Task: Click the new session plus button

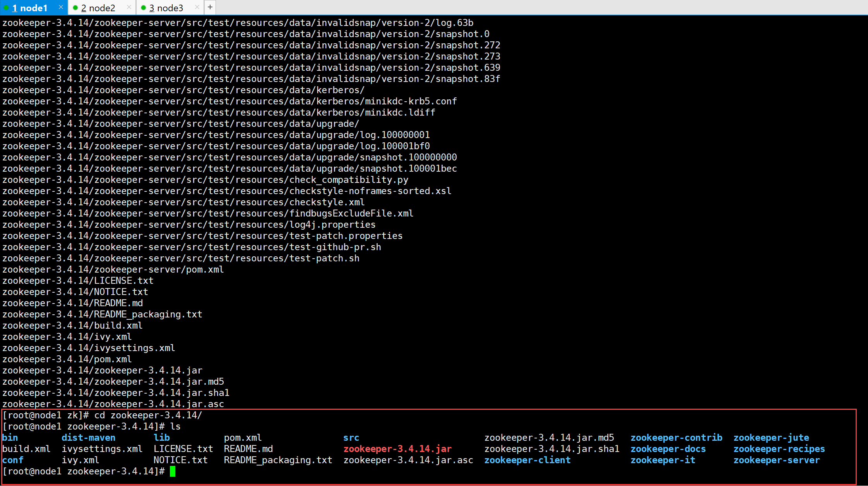Action: (210, 7)
